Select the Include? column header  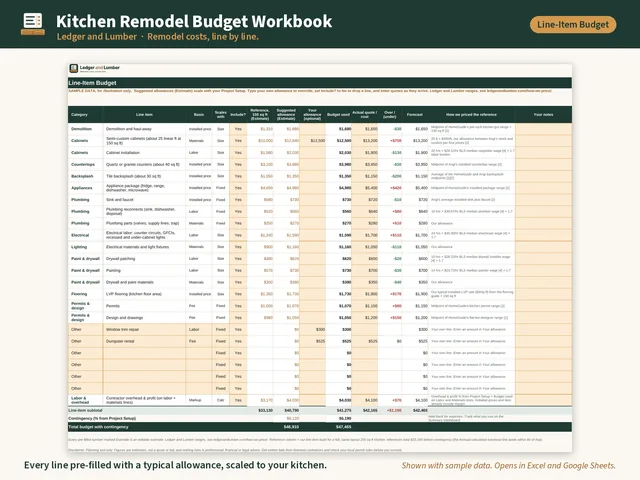238,115
